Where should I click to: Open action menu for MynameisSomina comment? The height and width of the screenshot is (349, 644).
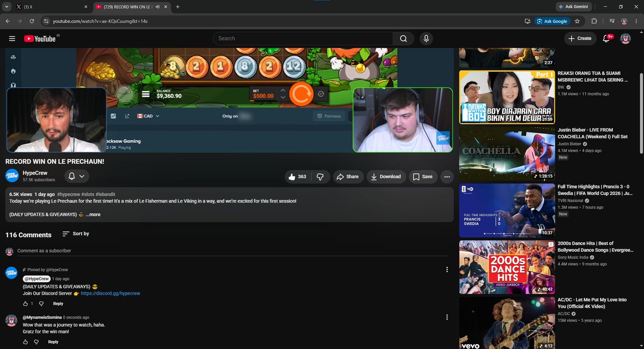(x=447, y=317)
